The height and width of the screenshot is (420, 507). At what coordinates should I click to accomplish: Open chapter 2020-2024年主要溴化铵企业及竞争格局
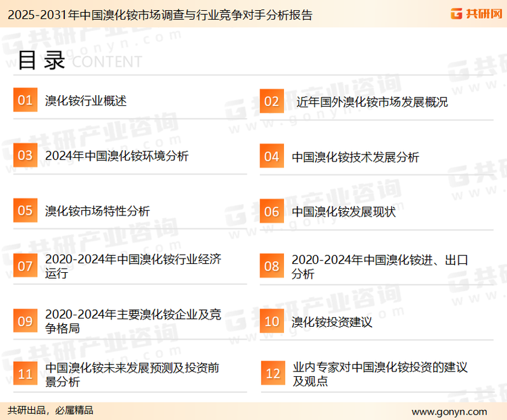(x=133, y=321)
